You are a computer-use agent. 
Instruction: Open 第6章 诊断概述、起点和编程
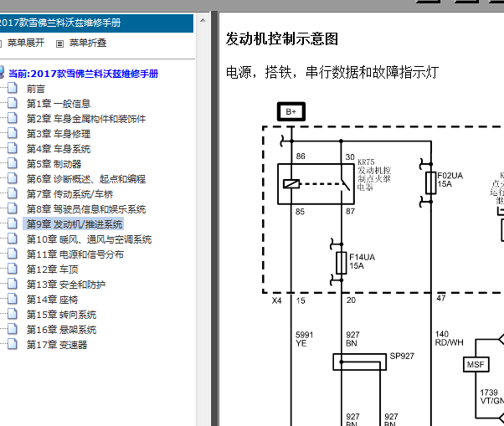[86, 179]
